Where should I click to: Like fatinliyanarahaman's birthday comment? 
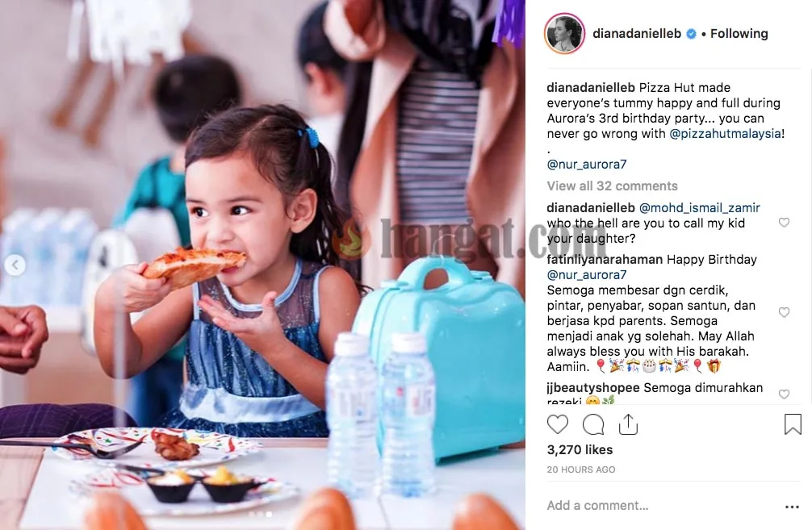[784, 312]
